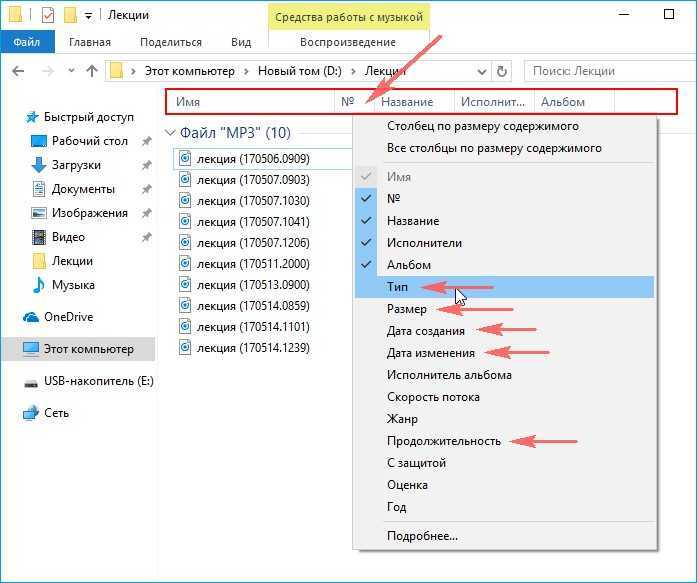Image resolution: width=697 pixels, height=583 pixels.
Task: Open Документы in the sidebar
Action: [74, 189]
